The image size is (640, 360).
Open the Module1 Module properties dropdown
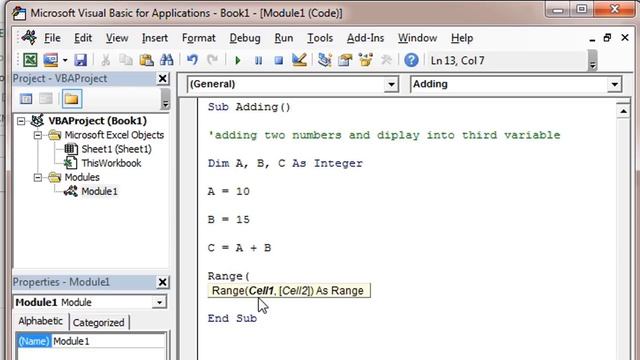point(159,302)
